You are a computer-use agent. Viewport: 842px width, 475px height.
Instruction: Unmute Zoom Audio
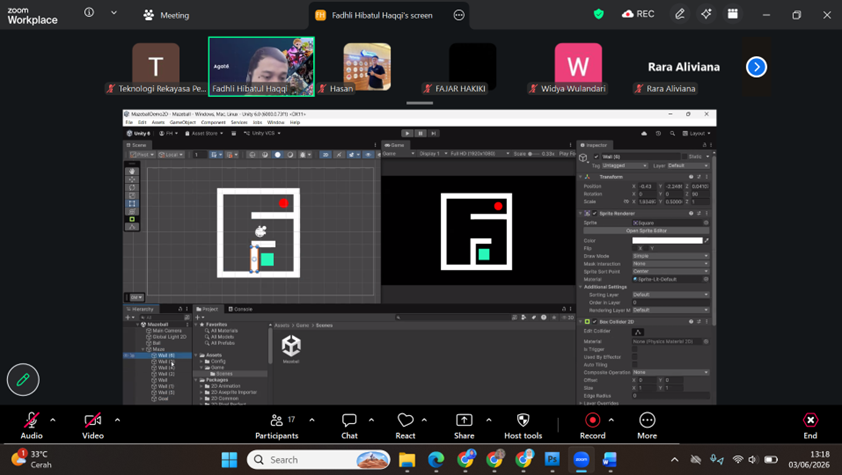coord(32,427)
